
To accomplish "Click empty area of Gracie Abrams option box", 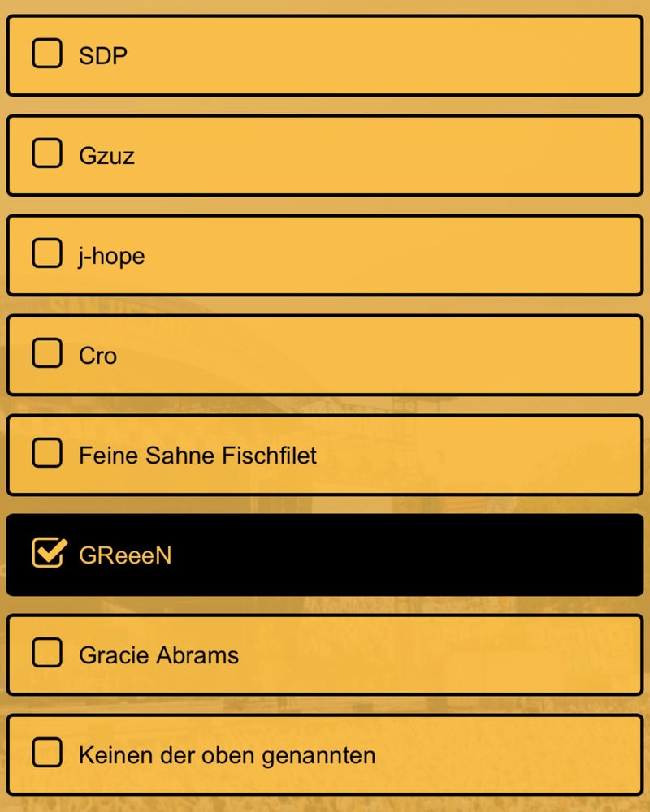I will tap(447, 654).
